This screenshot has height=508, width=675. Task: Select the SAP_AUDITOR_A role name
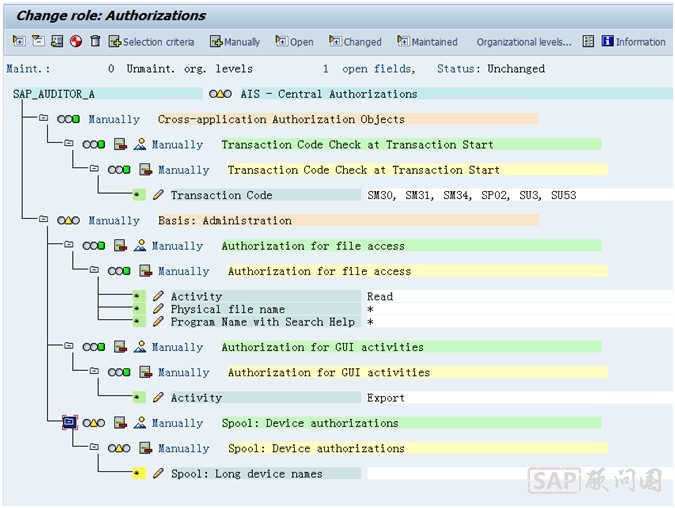[54, 94]
